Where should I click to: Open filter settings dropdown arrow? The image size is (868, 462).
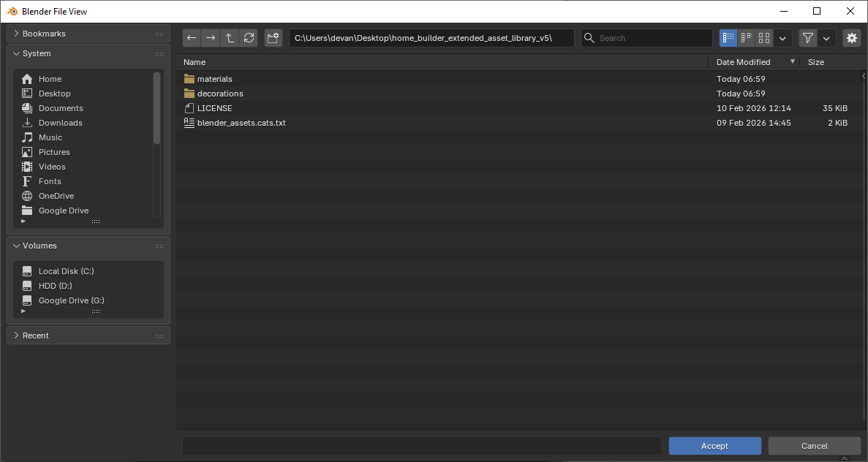click(826, 38)
